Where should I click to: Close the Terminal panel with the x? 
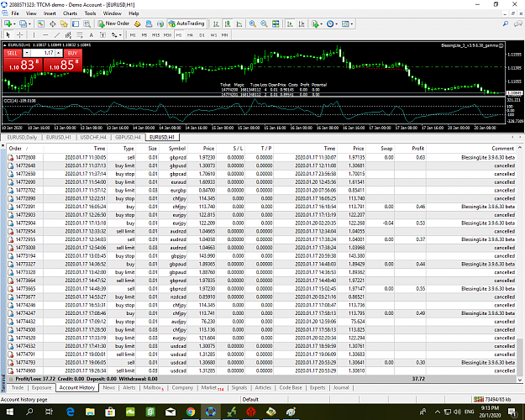(x=3, y=146)
